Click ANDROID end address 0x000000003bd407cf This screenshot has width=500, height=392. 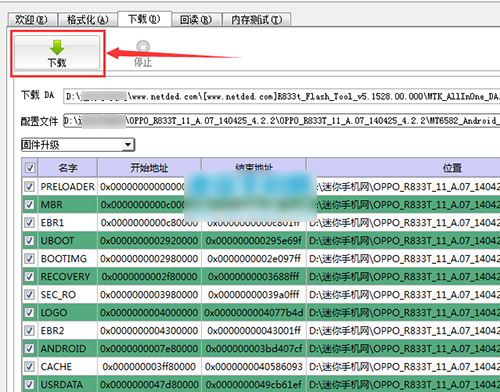click(254, 349)
